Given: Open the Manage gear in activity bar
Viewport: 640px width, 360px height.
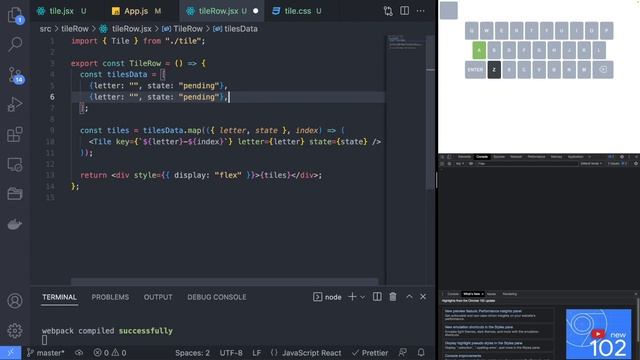Looking at the screenshot, I should (15, 330).
